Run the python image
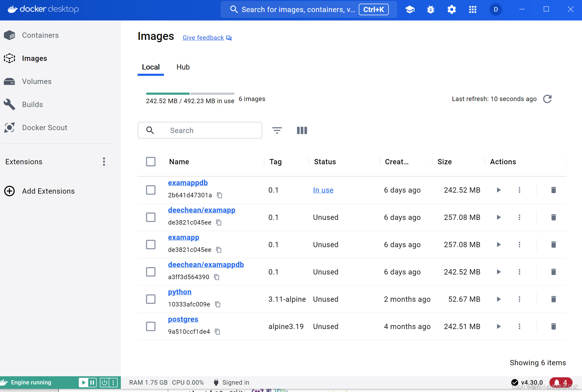Screen dimensions: 582x392 [x=499, y=299]
